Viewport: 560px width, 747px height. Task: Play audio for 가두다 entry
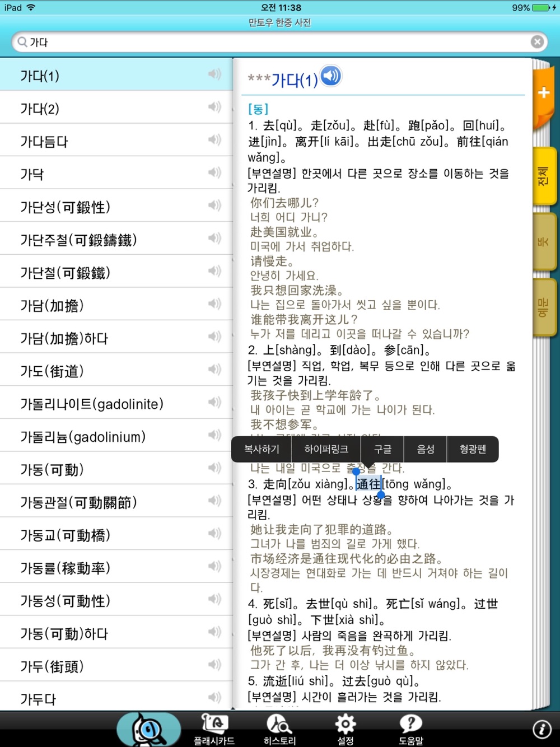(x=214, y=697)
